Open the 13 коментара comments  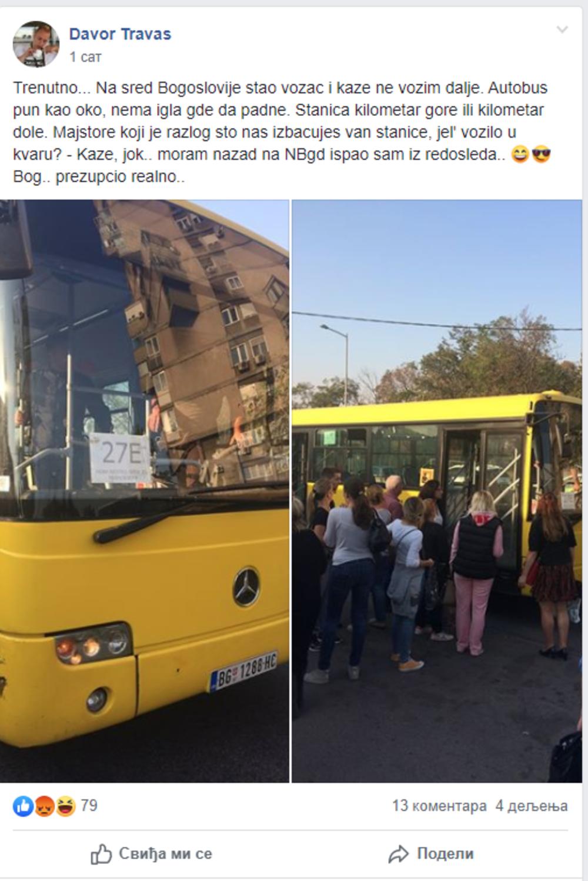click(439, 806)
